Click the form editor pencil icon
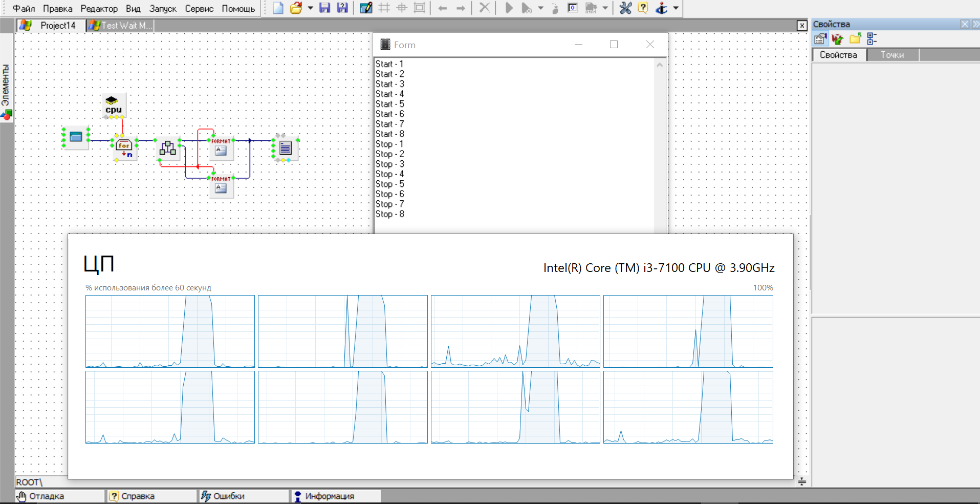Image resolution: width=980 pixels, height=504 pixels. point(366,8)
